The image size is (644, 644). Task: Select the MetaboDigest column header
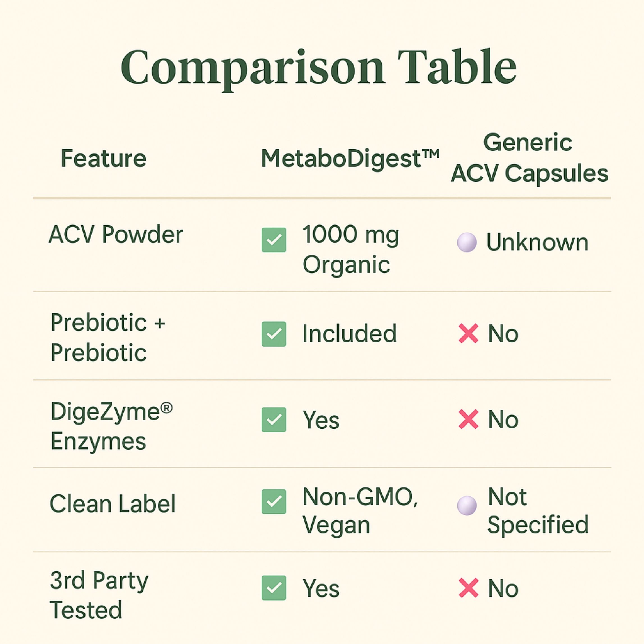pos(350,158)
